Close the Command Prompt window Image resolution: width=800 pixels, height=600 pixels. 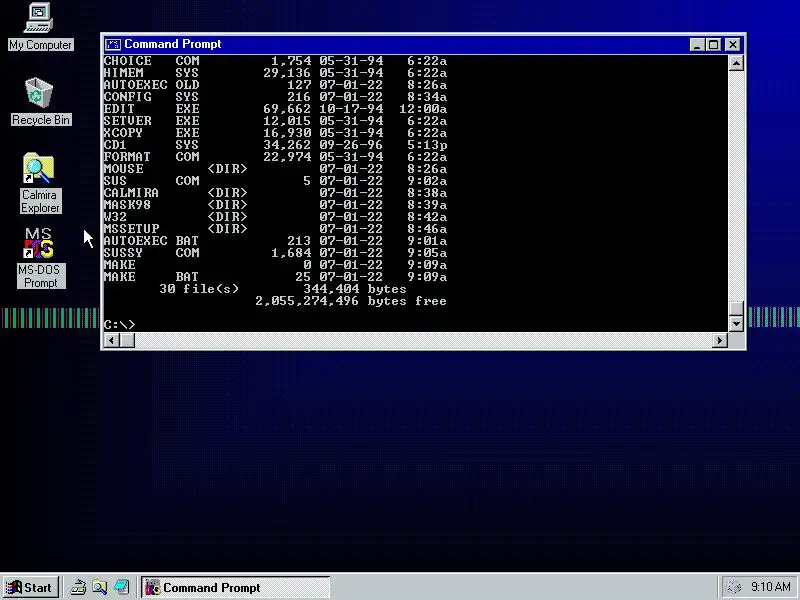point(733,45)
